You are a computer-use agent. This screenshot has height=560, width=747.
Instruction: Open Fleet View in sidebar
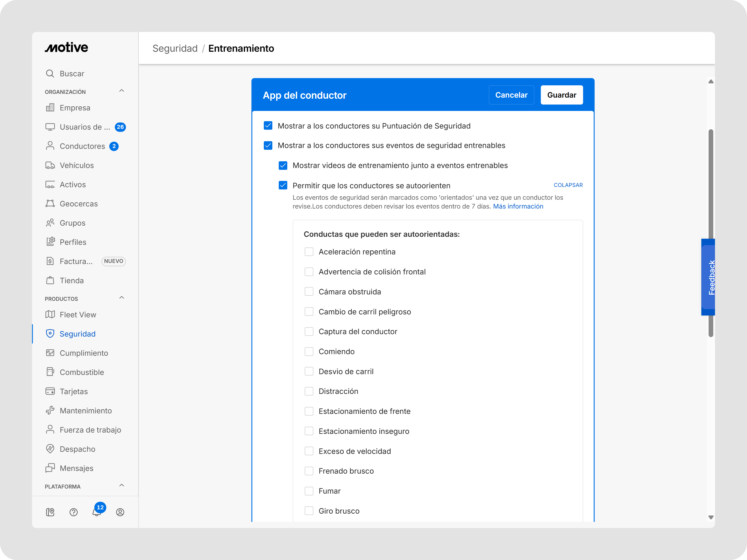point(78,315)
